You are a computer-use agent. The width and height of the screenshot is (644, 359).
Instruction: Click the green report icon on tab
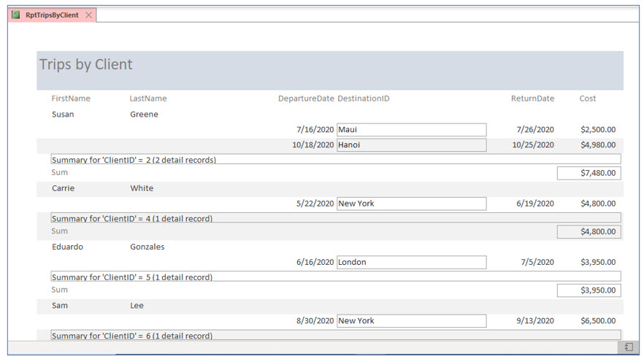(x=15, y=15)
